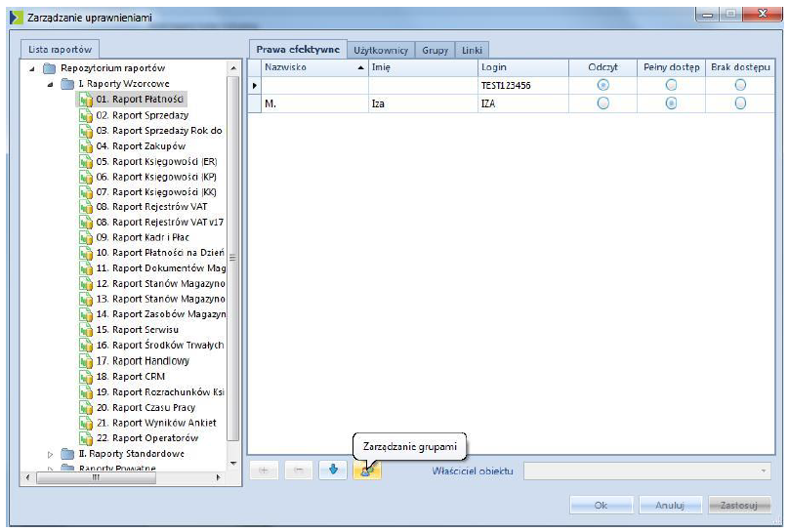The image size is (789, 532).
Task: Collapse I. Raporty Wzorcowe tree node
Action: click(x=50, y=84)
